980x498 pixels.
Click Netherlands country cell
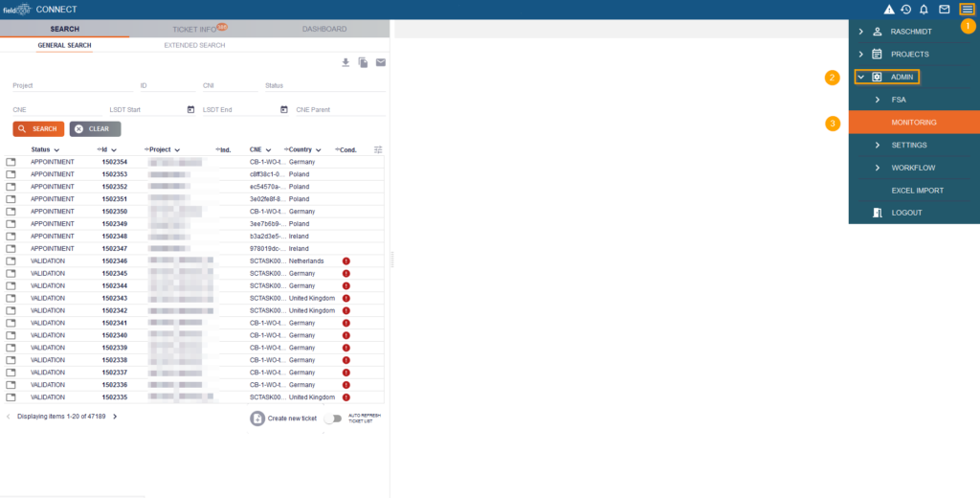[x=306, y=260]
